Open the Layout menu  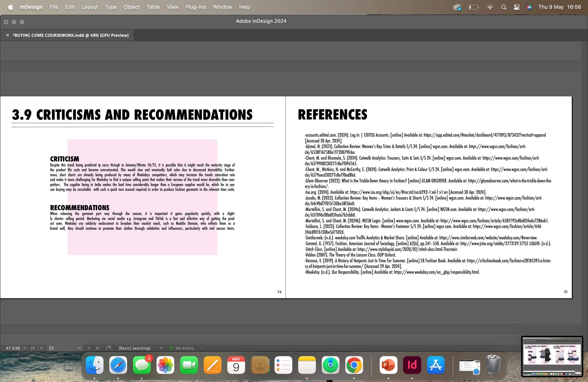tap(89, 7)
